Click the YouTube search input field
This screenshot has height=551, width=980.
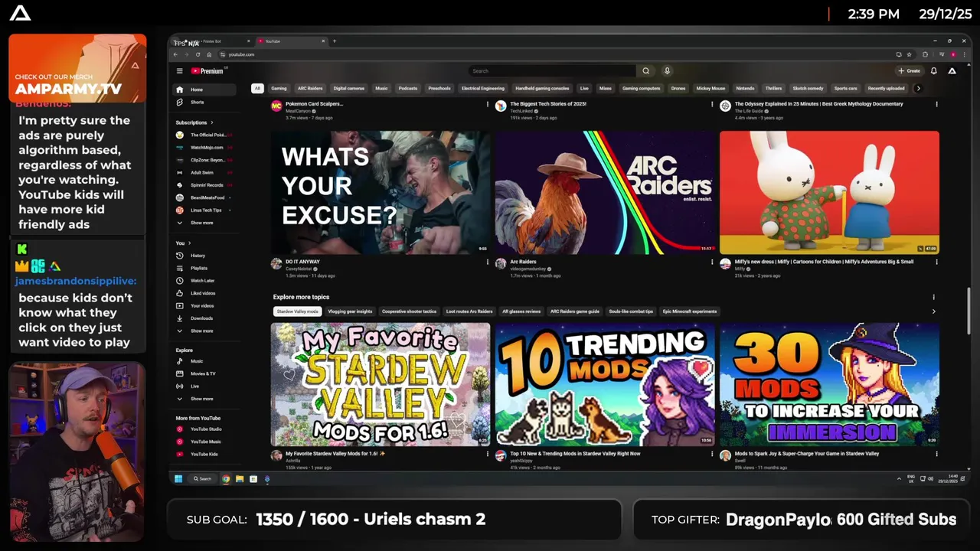[x=551, y=71]
